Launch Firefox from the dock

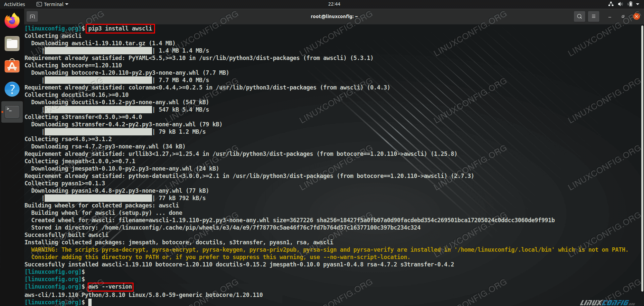click(x=12, y=21)
